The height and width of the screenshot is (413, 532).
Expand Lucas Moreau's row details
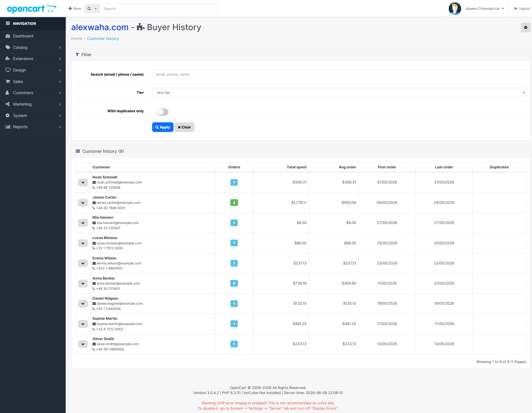[83, 243]
